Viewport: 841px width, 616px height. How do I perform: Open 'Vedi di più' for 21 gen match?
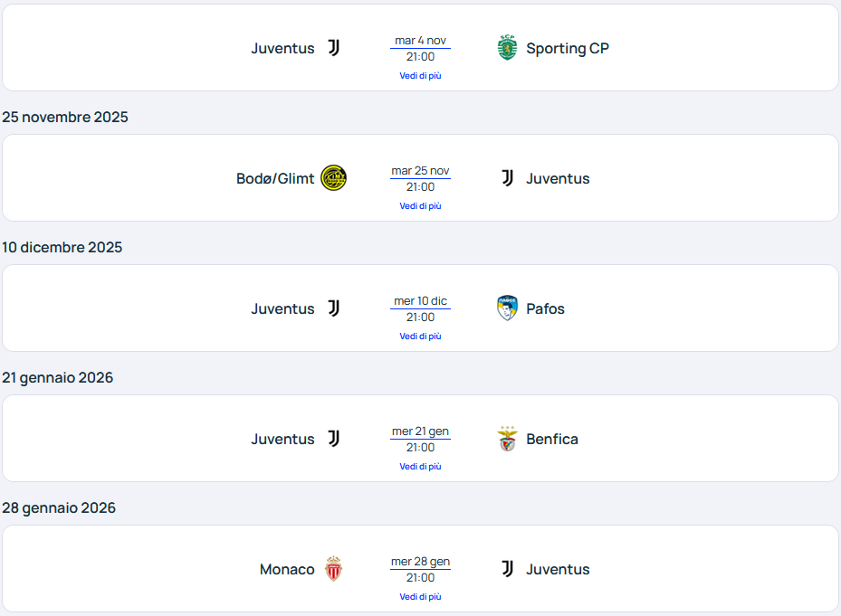coord(420,467)
